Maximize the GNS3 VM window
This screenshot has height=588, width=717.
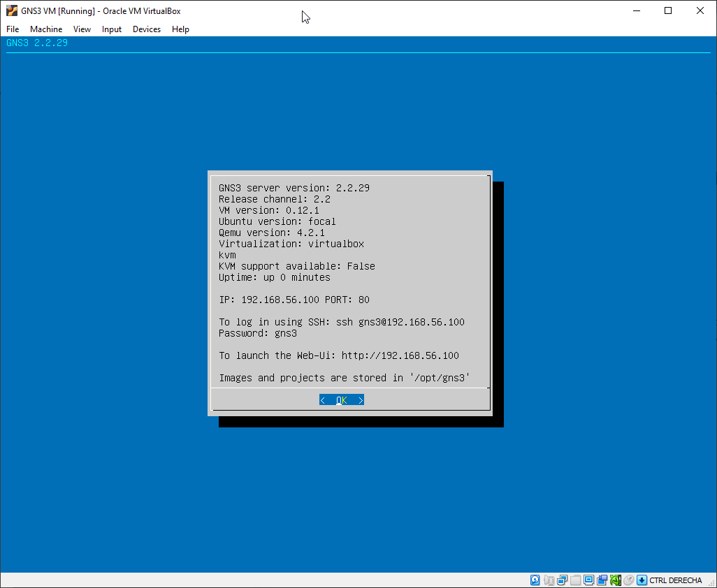click(668, 10)
